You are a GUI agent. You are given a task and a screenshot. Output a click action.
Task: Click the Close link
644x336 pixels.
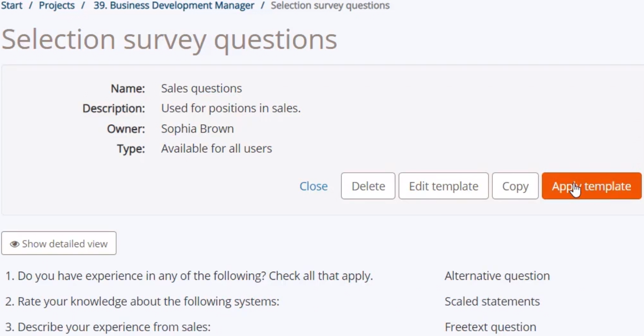tap(313, 186)
